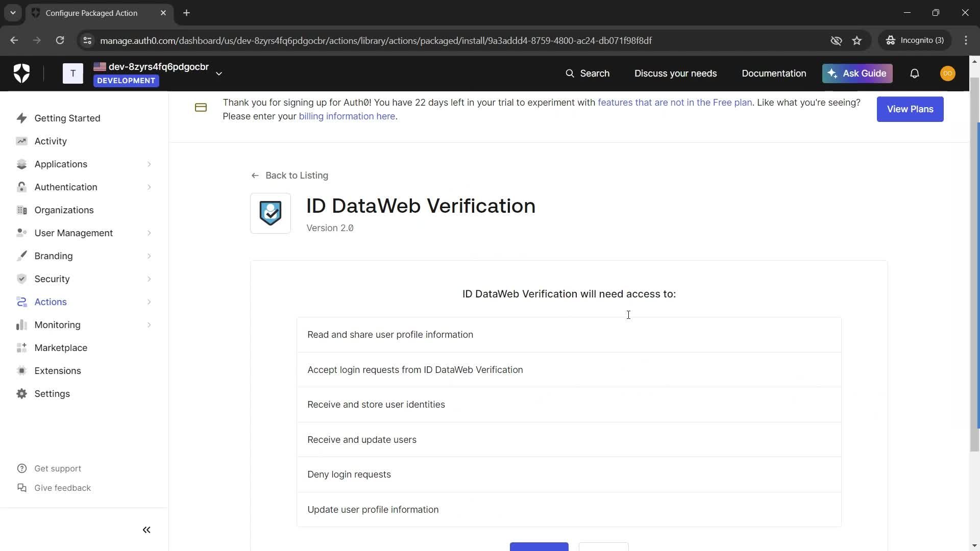
Task: Click the Settings gear icon
Action: pos(21,394)
